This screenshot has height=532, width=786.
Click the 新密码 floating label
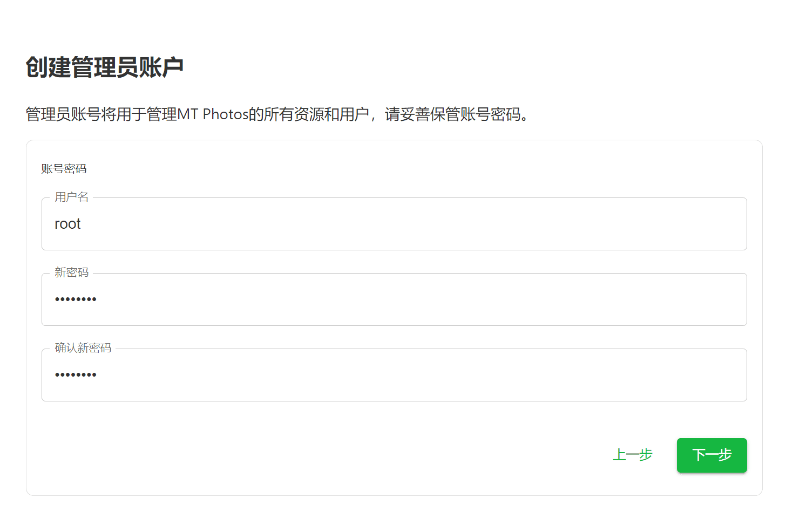[x=71, y=272]
